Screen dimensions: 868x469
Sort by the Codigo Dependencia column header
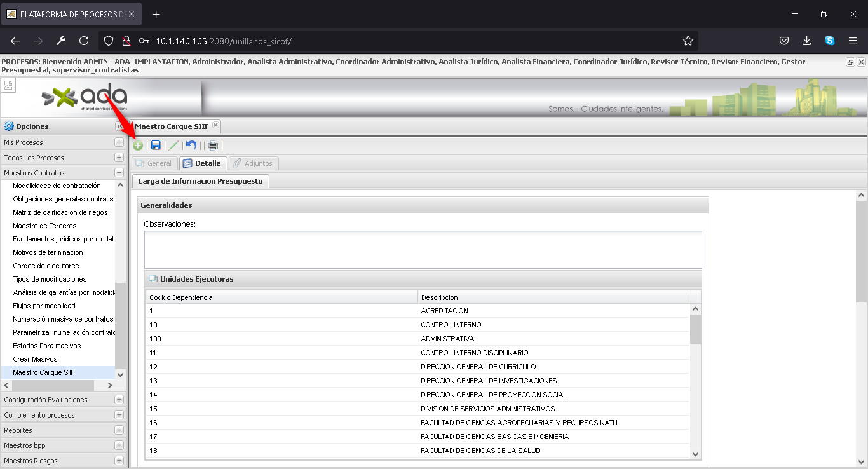tap(281, 297)
